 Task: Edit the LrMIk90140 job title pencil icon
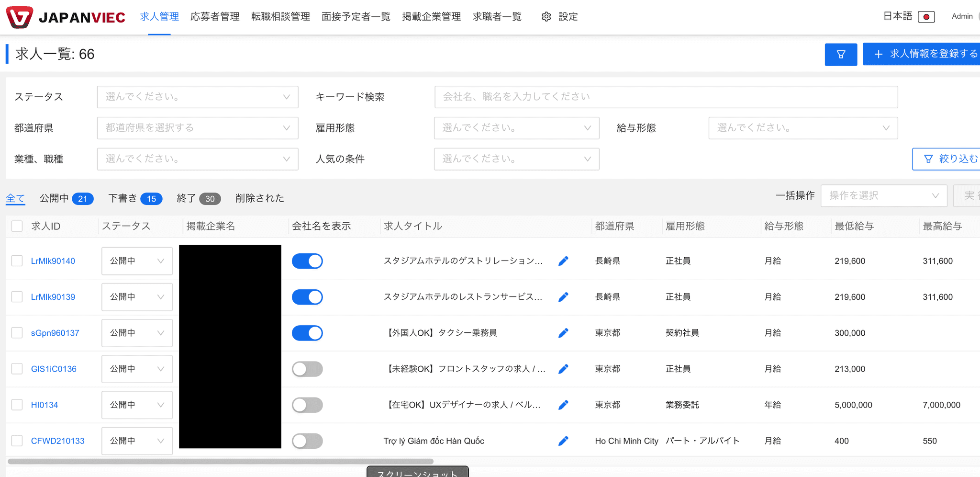click(x=563, y=261)
